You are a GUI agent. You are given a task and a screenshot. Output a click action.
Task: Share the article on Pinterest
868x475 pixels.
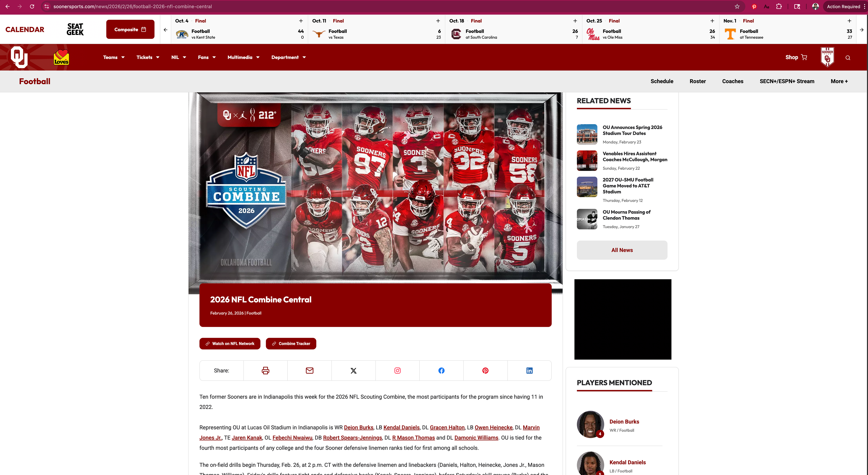pos(485,371)
